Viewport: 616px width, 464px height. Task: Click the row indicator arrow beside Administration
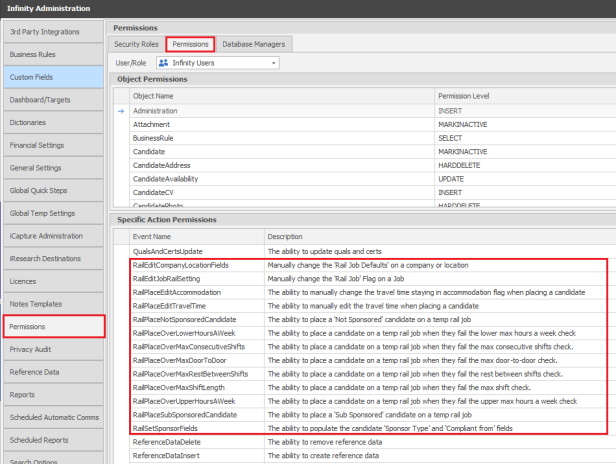pyautogui.click(x=121, y=111)
